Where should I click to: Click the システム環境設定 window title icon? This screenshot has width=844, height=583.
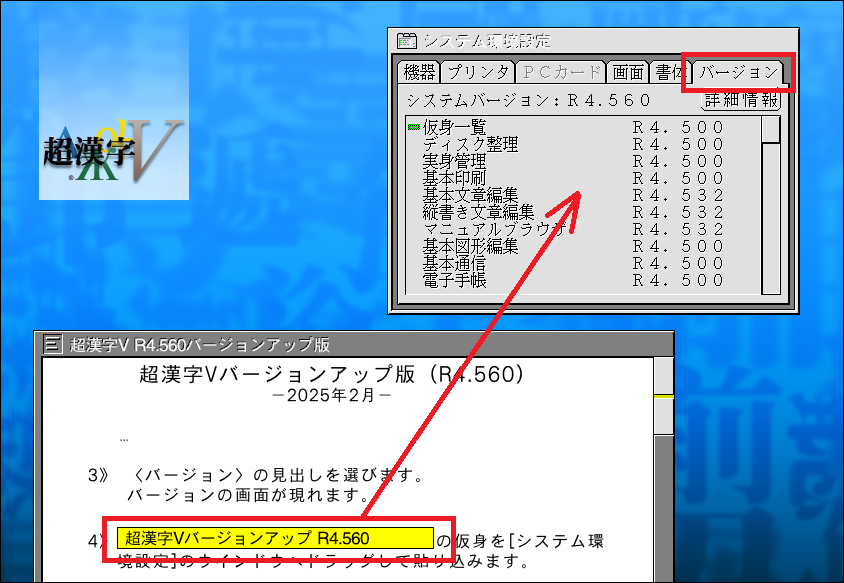[407, 41]
